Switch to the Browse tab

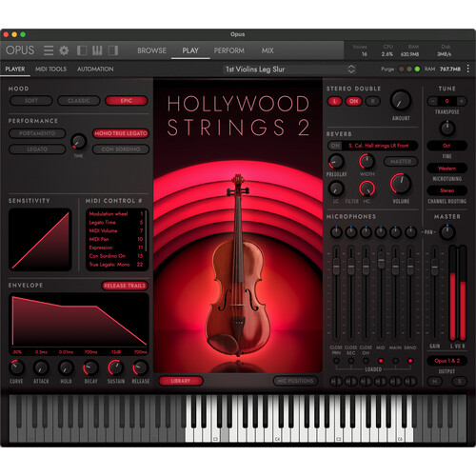[x=151, y=50]
